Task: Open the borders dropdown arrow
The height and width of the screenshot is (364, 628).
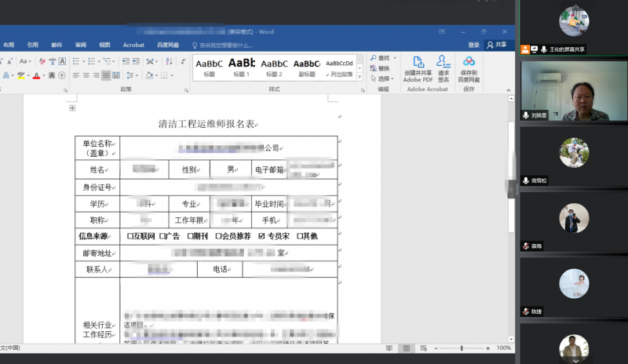Action: [x=172, y=75]
